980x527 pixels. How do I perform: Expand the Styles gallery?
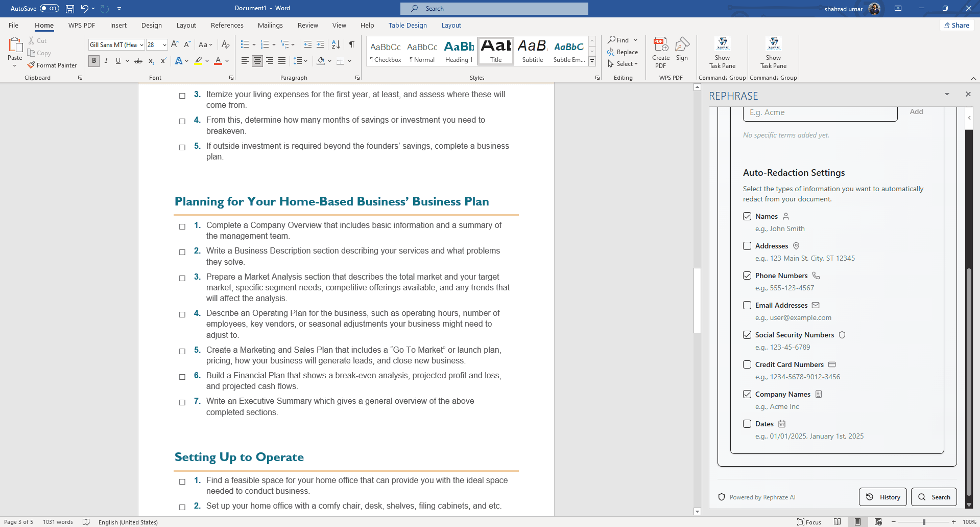pos(592,61)
